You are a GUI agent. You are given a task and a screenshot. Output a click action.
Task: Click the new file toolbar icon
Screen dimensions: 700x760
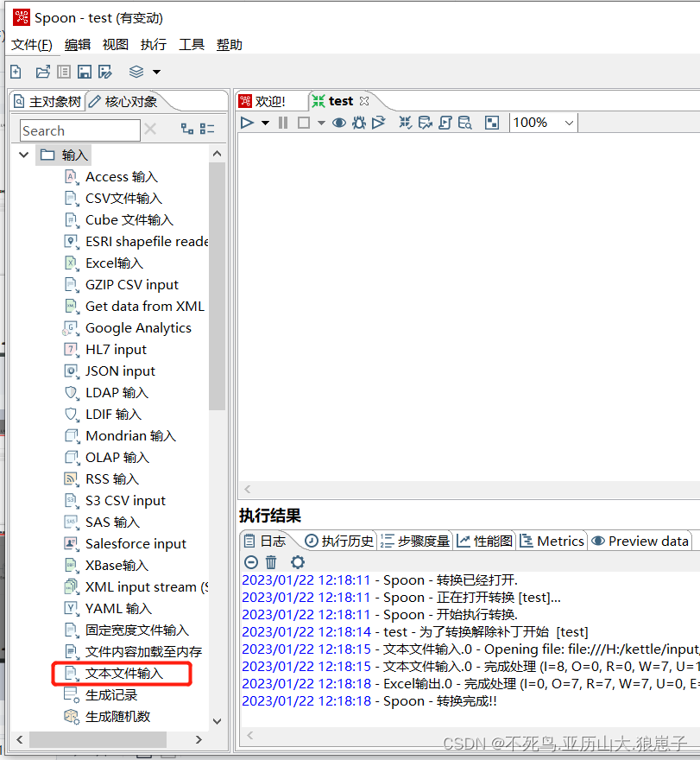(16, 72)
